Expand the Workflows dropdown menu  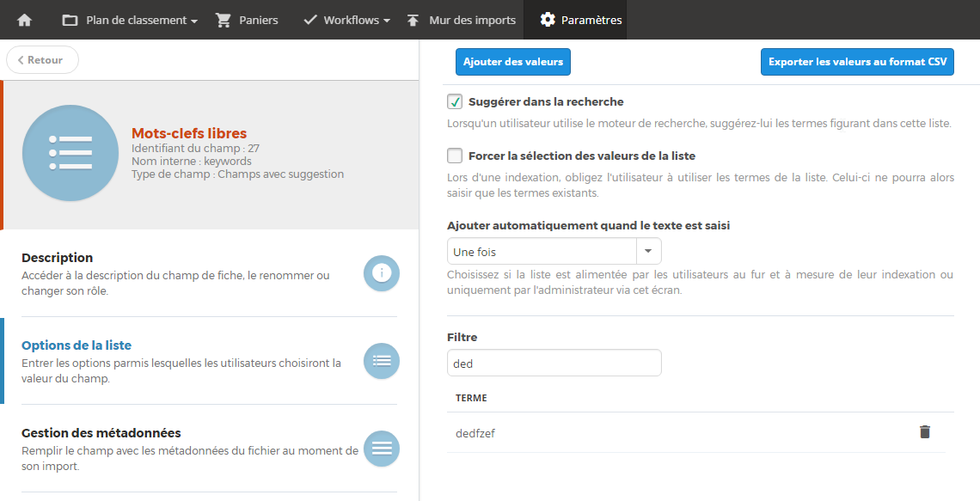[x=347, y=20]
